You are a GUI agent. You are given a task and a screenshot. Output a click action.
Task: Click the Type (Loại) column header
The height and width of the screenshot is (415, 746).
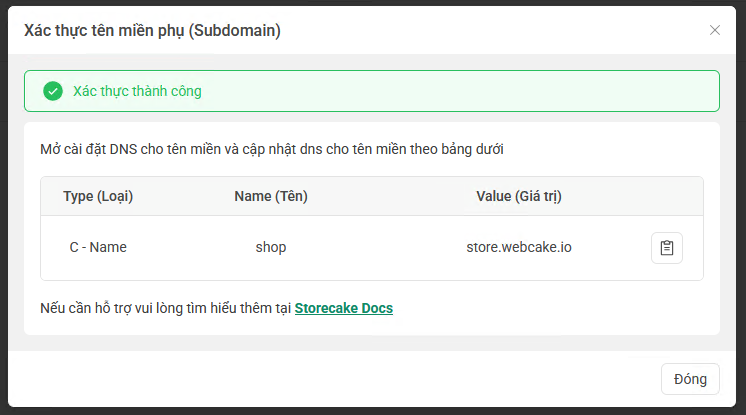(x=98, y=196)
